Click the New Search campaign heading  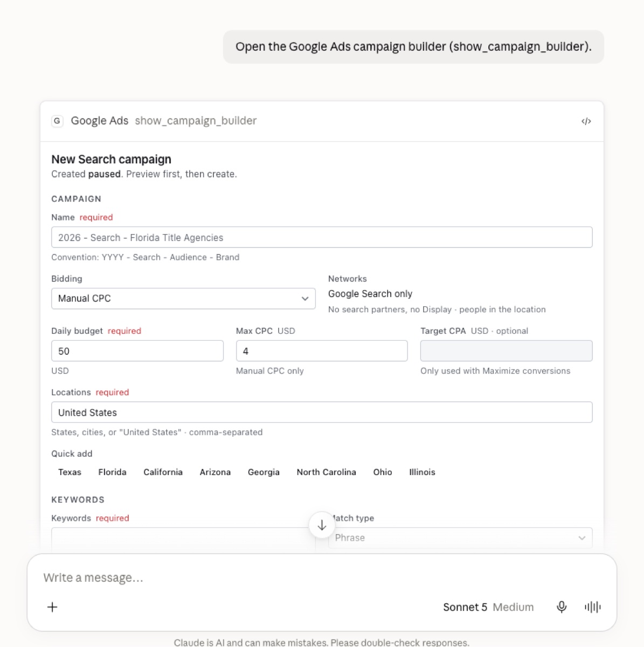(111, 160)
